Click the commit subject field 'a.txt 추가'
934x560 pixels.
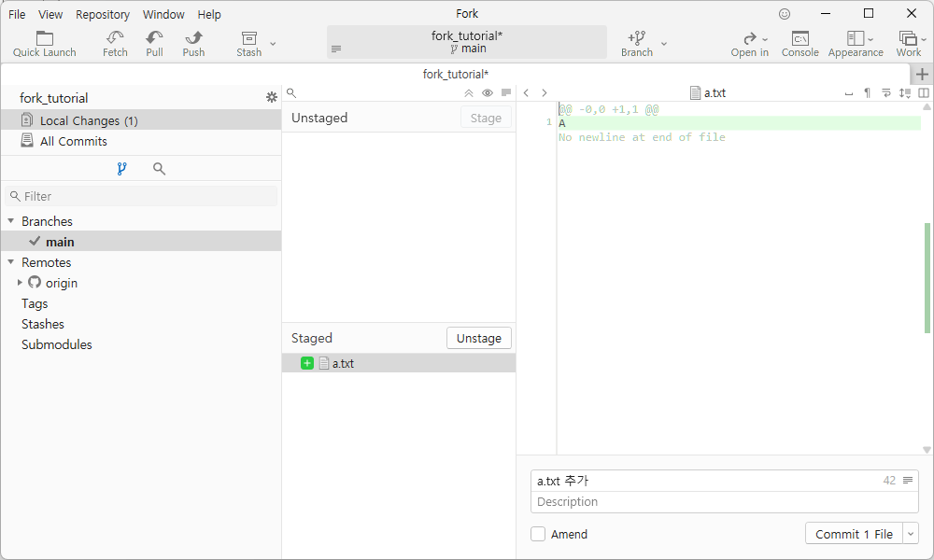click(706, 481)
